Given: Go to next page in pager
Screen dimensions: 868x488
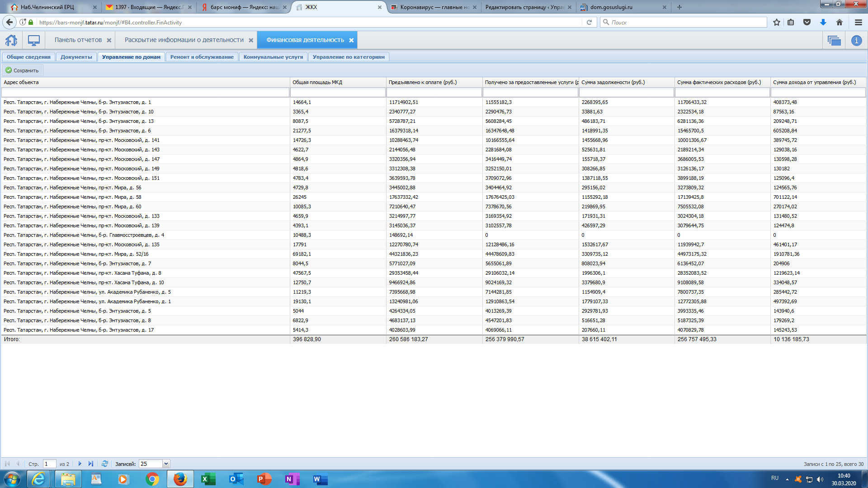Looking at the screenshot, I should (80, 464).
